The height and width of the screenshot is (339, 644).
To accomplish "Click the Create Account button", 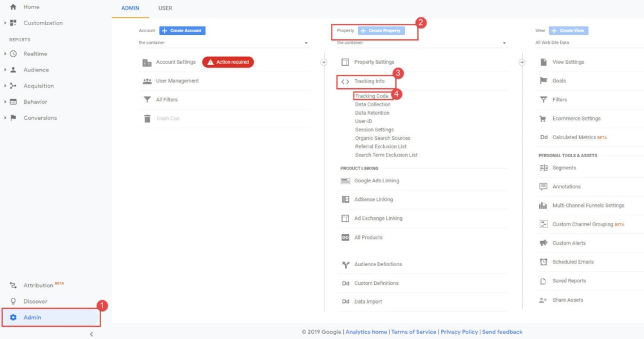I will [182, 30].
